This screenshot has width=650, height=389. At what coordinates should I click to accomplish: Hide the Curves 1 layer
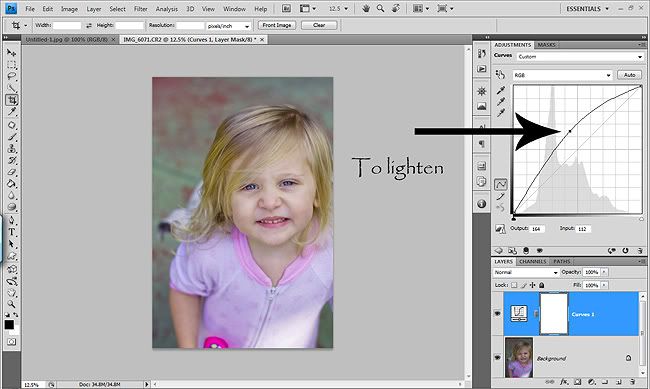tap(497, 314)
